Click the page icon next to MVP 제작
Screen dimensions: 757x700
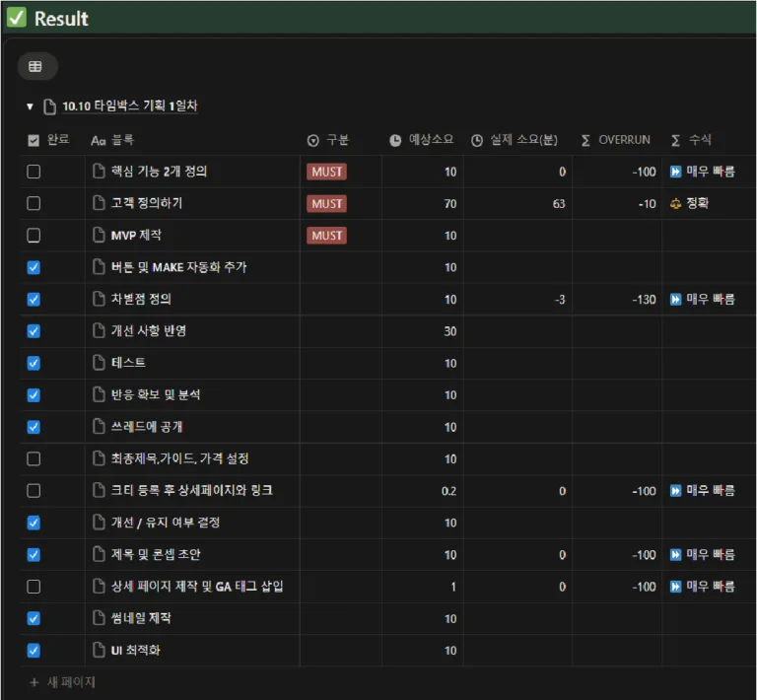[99, 236]
